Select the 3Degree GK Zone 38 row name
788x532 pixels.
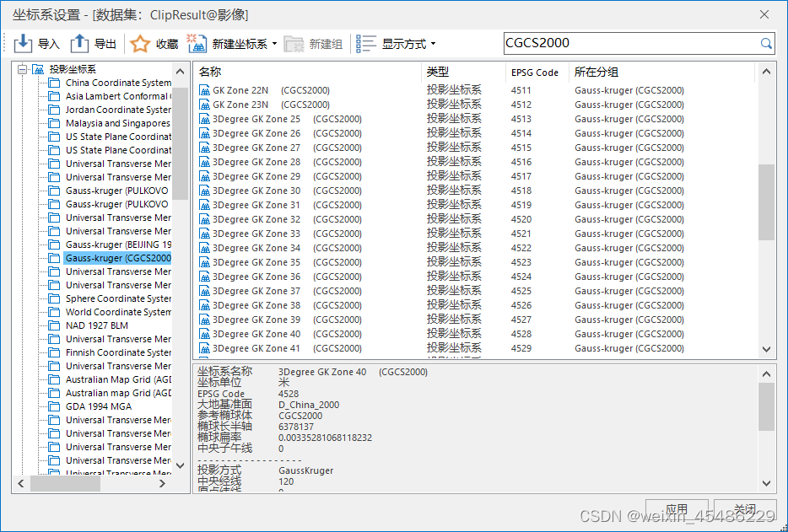[287, 305]
